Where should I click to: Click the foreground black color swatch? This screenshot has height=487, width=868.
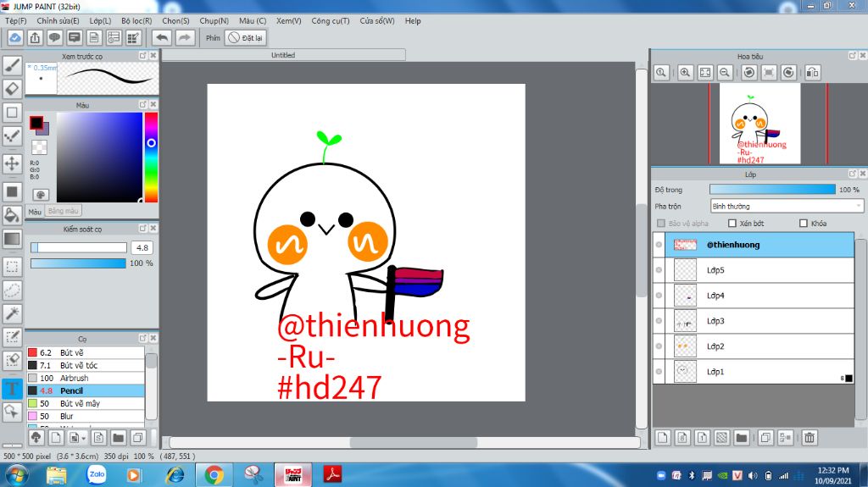pyautogui.click(x=36, y=122)
